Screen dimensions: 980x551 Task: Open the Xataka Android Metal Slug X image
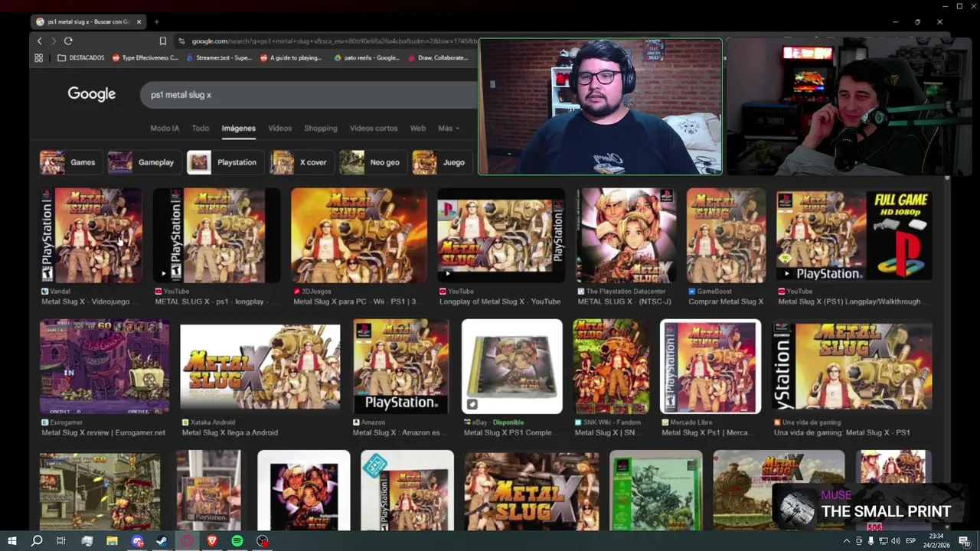[260, 367]
